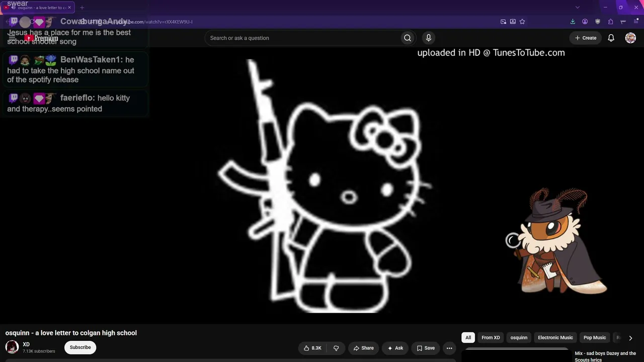Open the browser extension icon beside the puzzle
The image size is (644, 362).
pyautogui.click(x=623, y=22)
